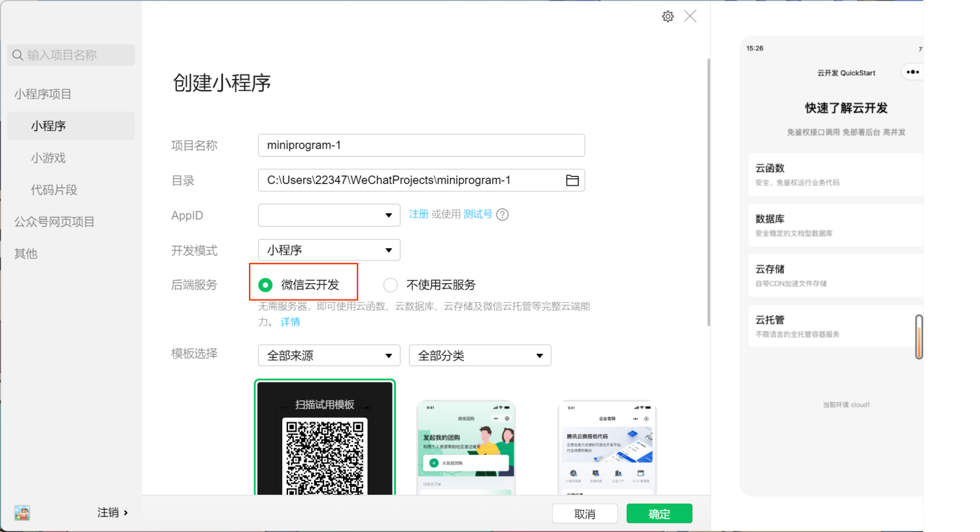Select the 腾讯云微搭低代码 template thumbnail
Viewport: 980px width, 532px height.
pos(607,448)
